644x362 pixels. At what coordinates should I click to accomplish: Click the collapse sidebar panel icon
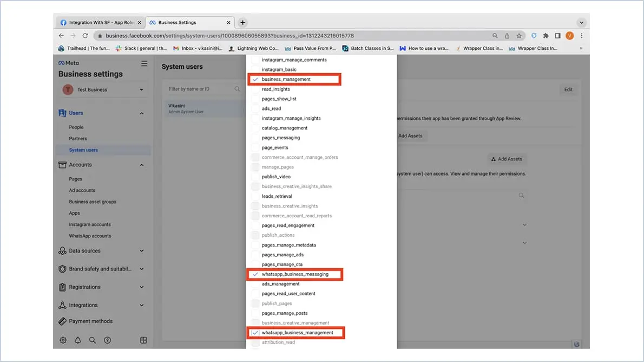(143, 340)
